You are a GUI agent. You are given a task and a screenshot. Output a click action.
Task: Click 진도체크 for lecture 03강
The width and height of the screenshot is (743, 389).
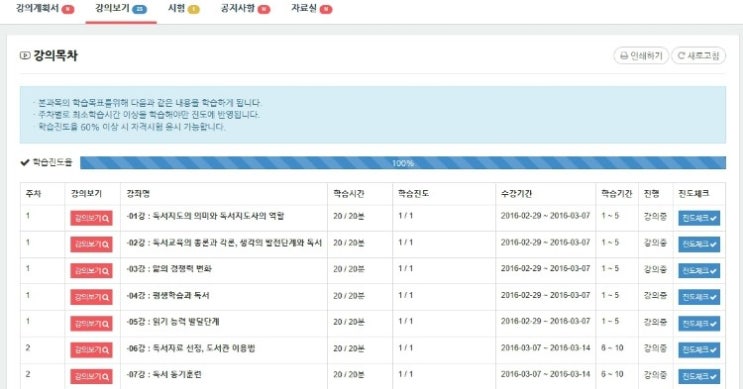coord(699,271)
